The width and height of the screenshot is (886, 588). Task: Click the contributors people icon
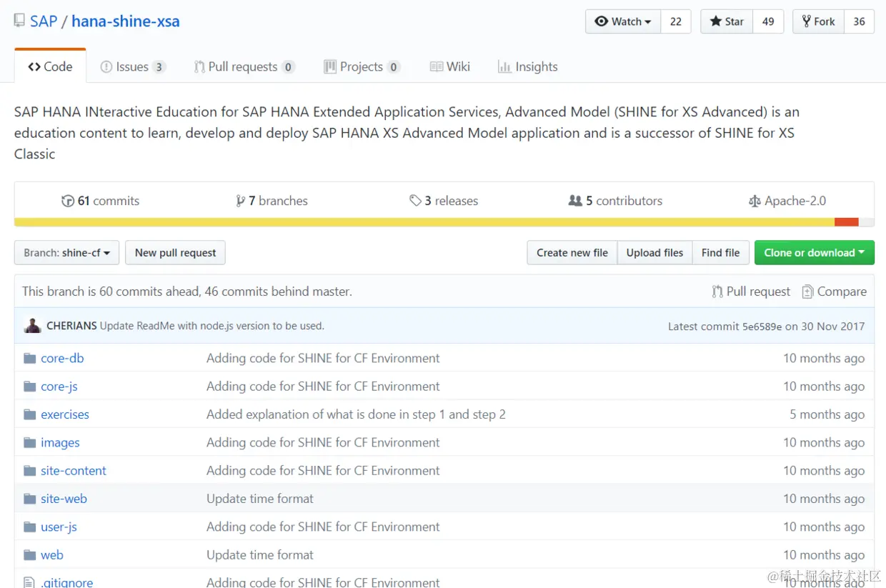coord(575,201)
